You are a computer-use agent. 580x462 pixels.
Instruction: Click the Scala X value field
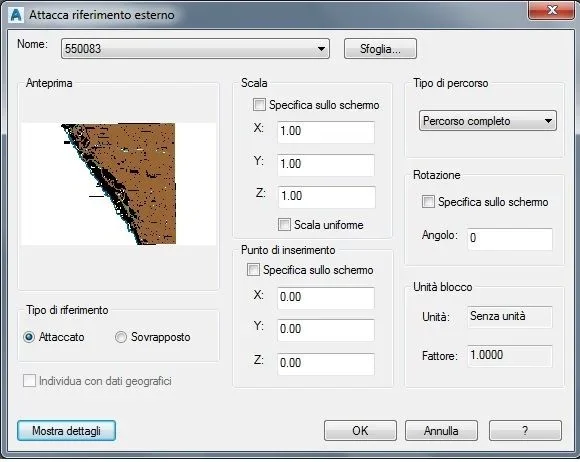click(x=326, y=132)
